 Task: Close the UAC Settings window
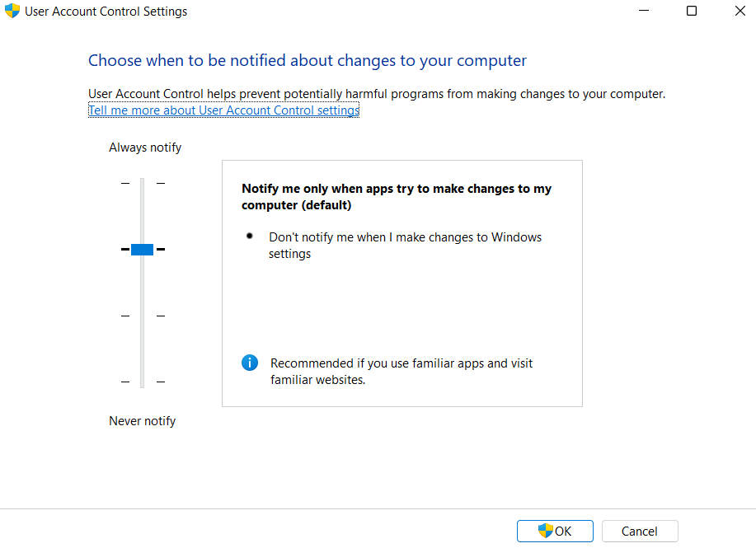tap(740, 11)
